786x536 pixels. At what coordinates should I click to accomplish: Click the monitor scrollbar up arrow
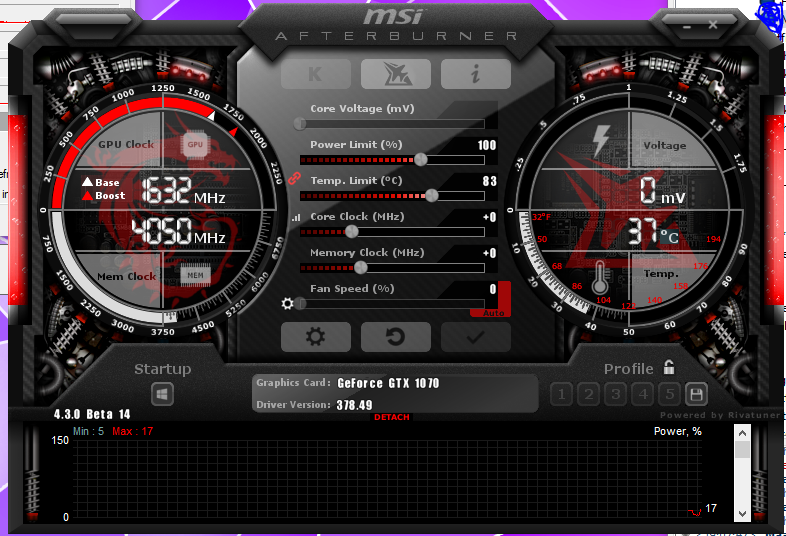pyautogui.click(x=742, y=433)
